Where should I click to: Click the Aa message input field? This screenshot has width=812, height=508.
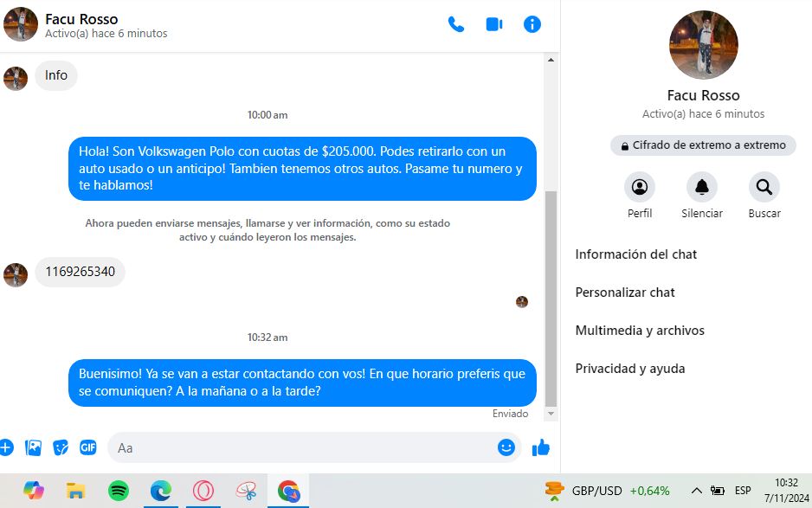click(x=314, y=447)
